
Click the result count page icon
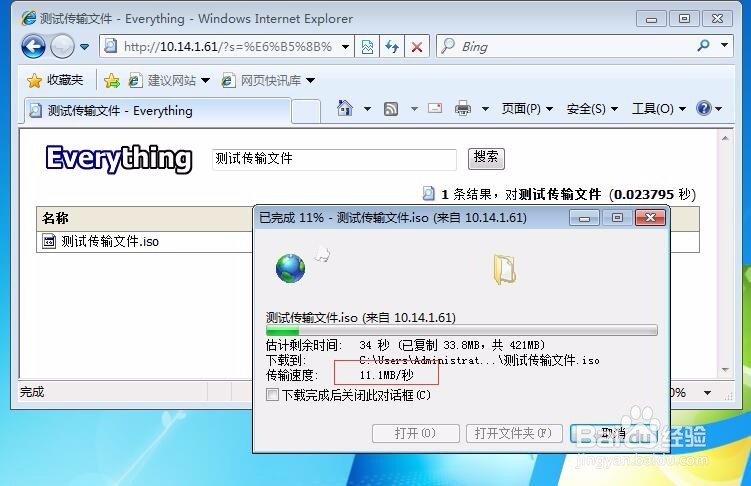pos(428,193)
